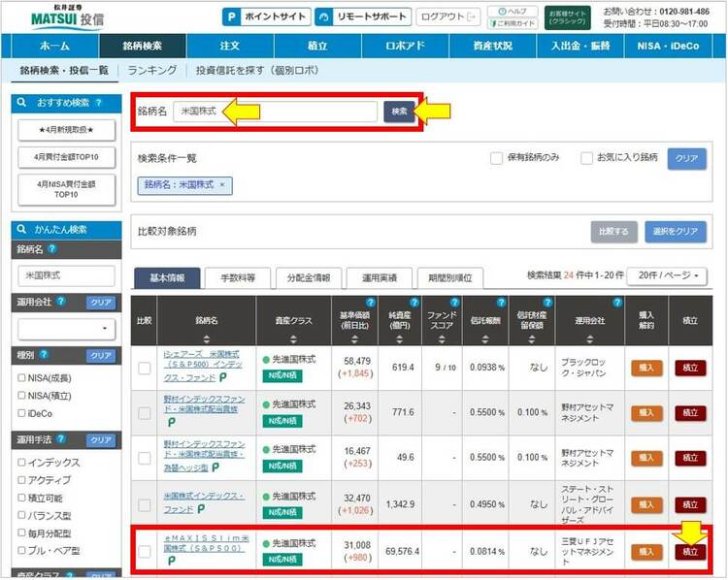
Task: Check the アクティブ checkbox
Action: [21, 480]
